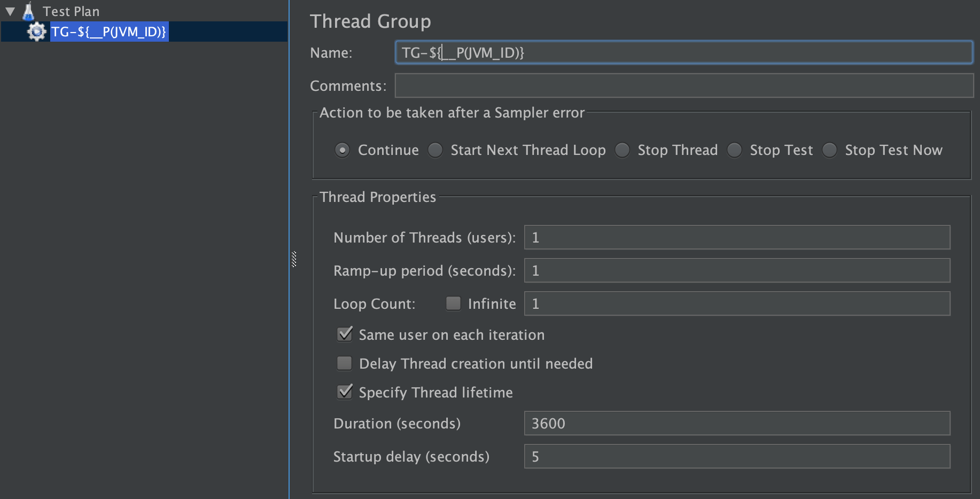Select Stop Test Now radio button
Screen dimensions: 980x499
pos(830,150)
